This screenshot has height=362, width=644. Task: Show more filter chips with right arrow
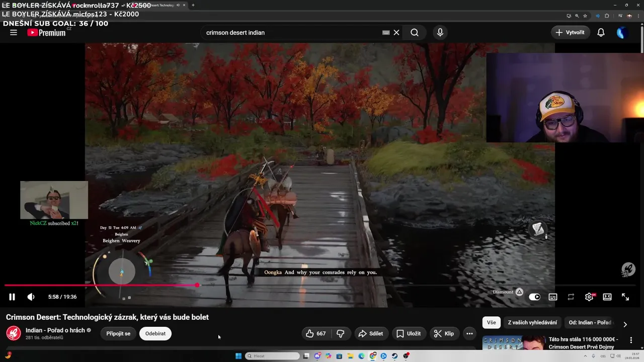[x=625, y=324]
